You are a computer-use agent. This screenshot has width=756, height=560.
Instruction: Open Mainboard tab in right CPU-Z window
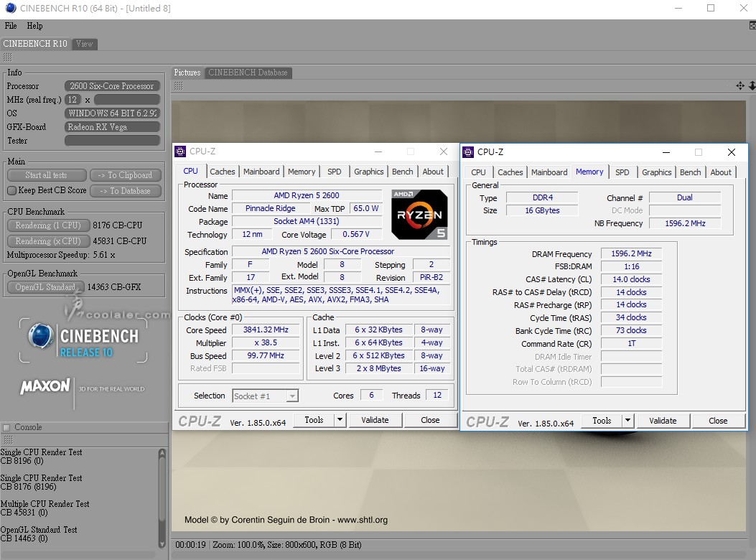pyautogui.click(x=549, y=173)
